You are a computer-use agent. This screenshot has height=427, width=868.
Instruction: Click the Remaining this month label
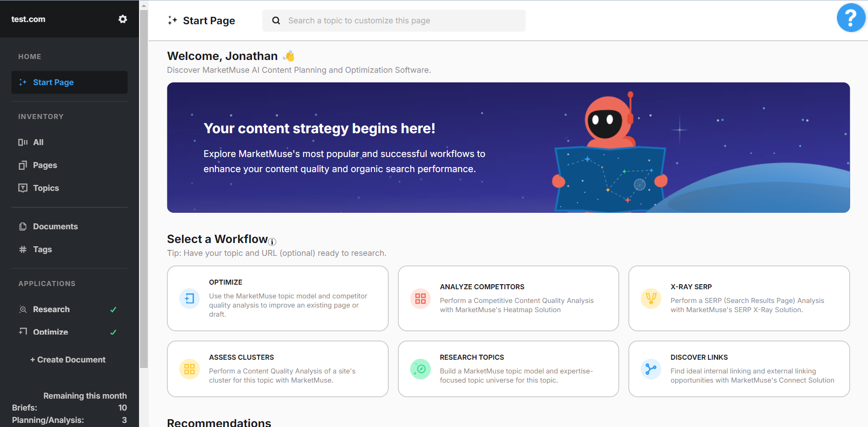pyautogui.click(x=85, y=396)
